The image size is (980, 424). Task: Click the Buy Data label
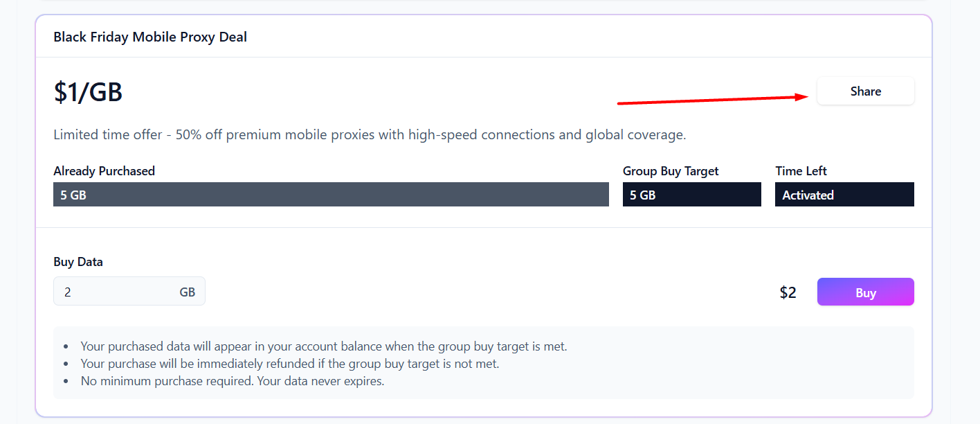pyautogui.click(x=78, y=262)
